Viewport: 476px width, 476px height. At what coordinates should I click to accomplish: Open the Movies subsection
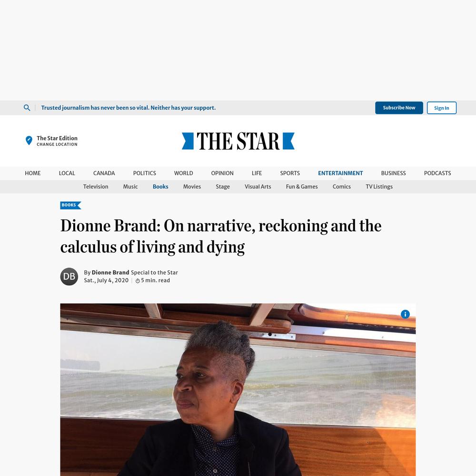192,187
